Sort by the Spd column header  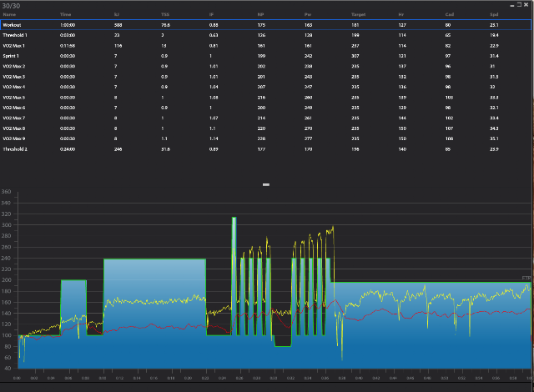494,15
